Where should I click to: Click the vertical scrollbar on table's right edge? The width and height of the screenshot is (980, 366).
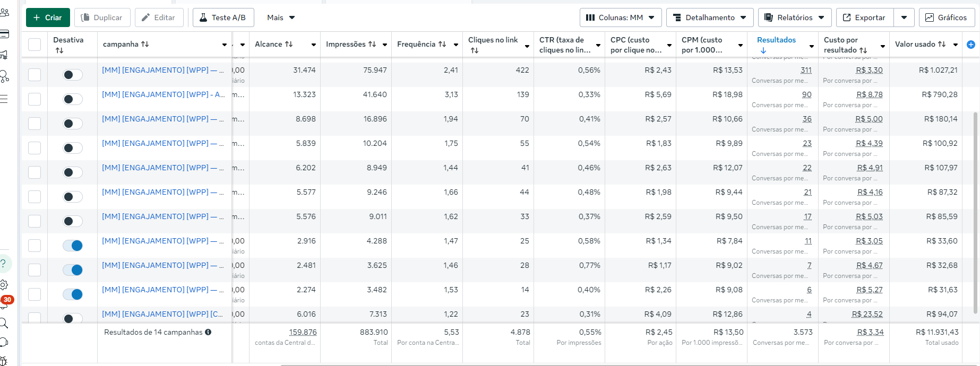point(975,212)
